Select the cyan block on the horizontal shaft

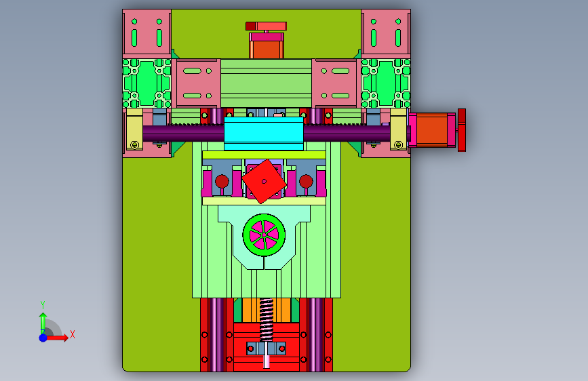pyautogui.click(x=264, y=133)
